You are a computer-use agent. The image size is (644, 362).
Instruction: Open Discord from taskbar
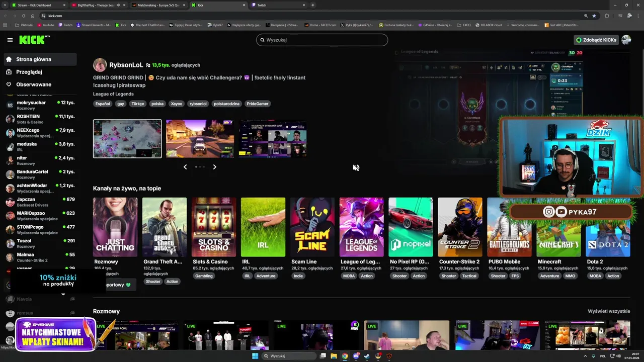[x=356, y=356]
